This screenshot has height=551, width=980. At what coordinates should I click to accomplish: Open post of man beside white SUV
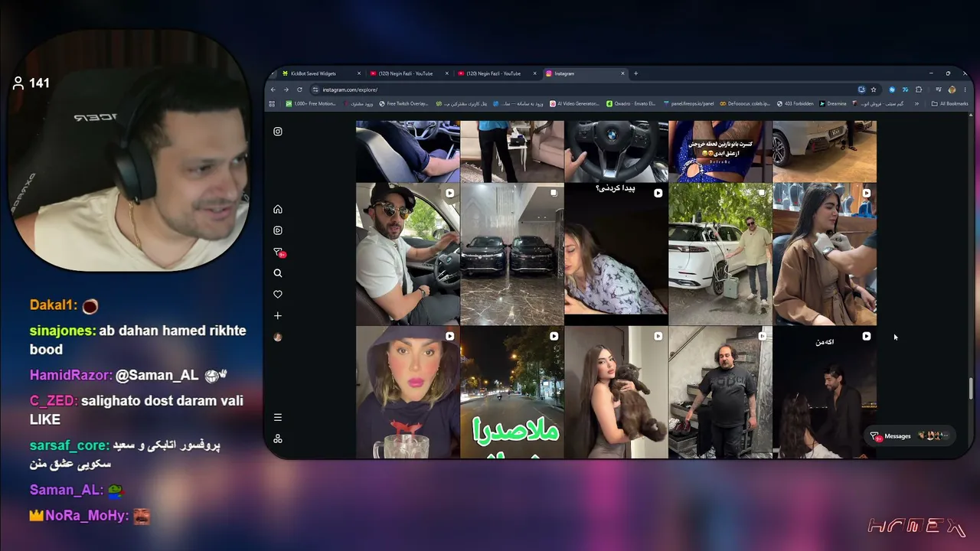(x=720, y=254)
